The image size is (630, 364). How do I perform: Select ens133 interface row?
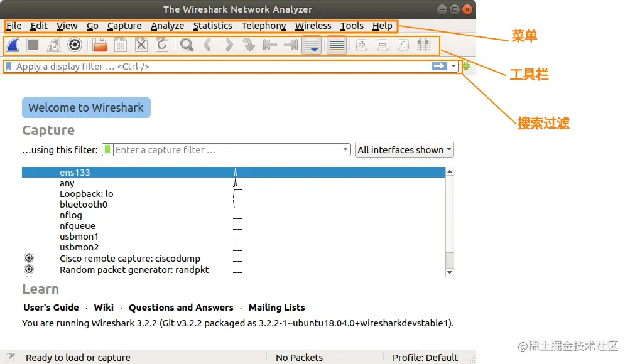pyautogui.click(x=234, y=172)
